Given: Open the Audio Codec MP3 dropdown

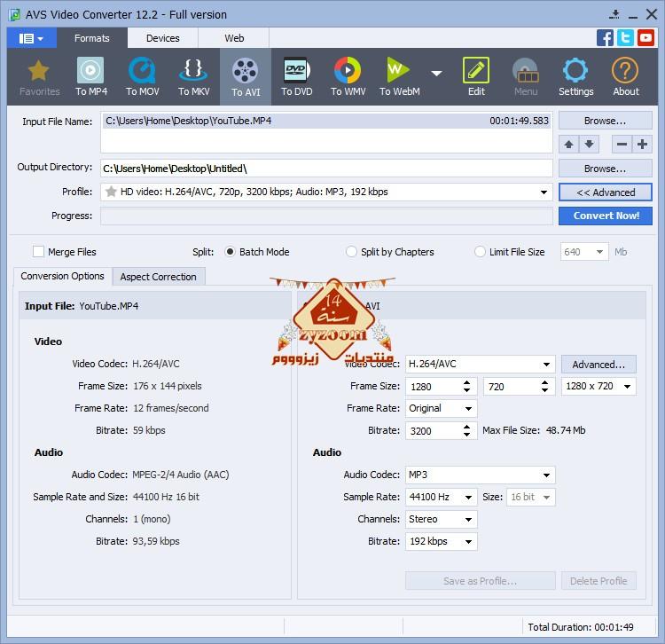Looking at the screenshot, I should (x=480, y=475).
